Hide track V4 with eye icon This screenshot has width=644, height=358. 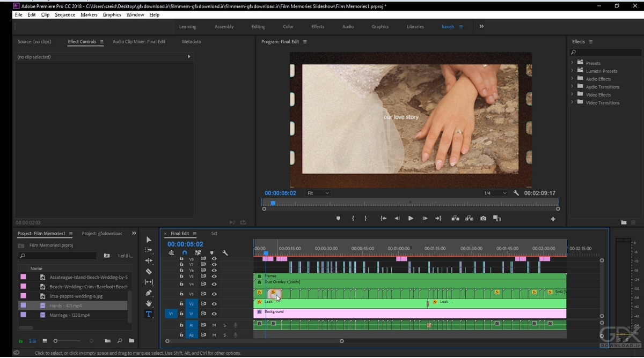coord(214,284)
